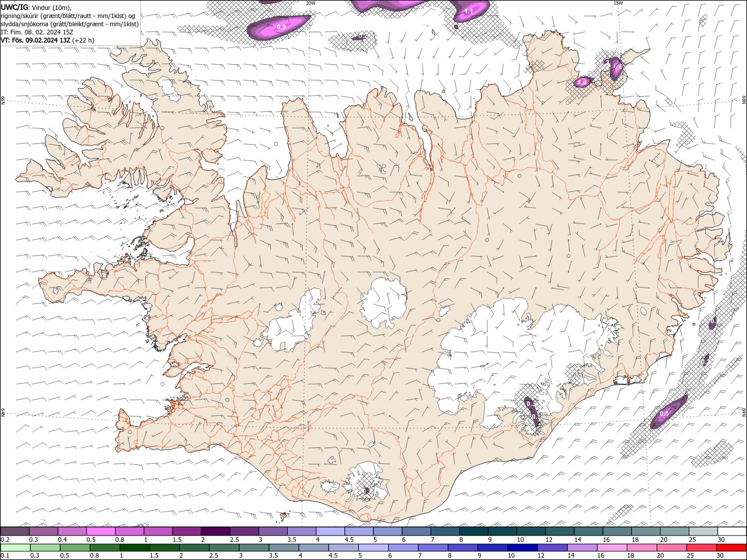Select the lower-row legend swatch labeled 3.5
The image size is (747, 560).
pyautogui.click(x=284, y=548)
